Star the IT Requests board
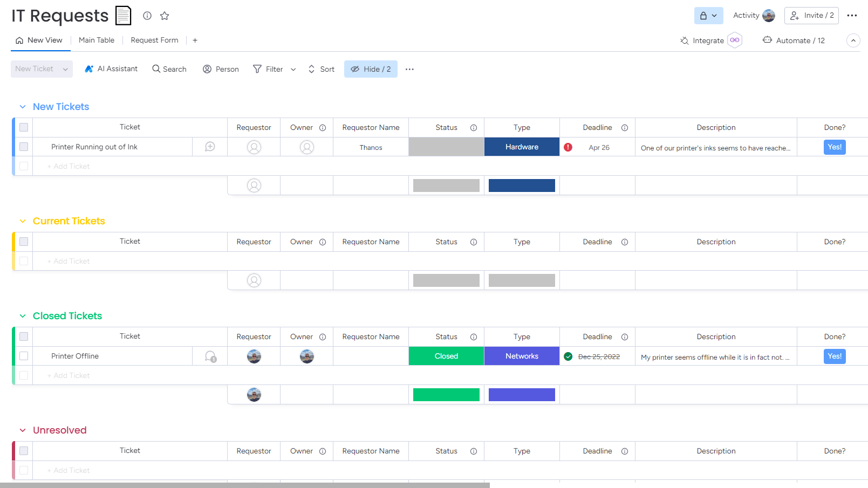 point(165,16)
